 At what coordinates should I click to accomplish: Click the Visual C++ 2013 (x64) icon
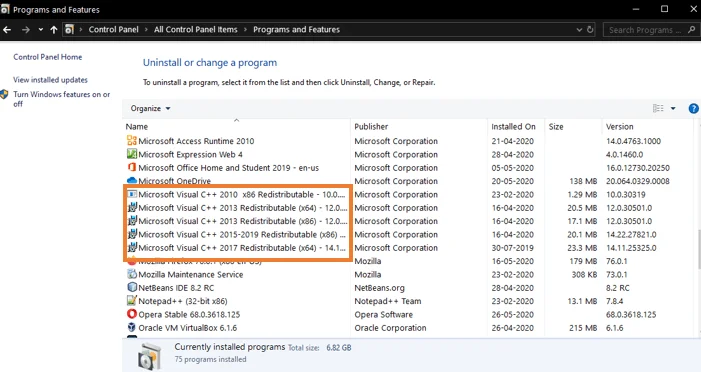[x=132, y=207]
